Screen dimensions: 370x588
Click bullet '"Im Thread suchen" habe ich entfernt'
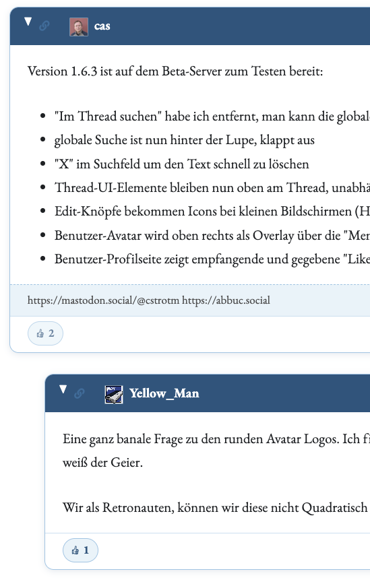pos(156,117)
